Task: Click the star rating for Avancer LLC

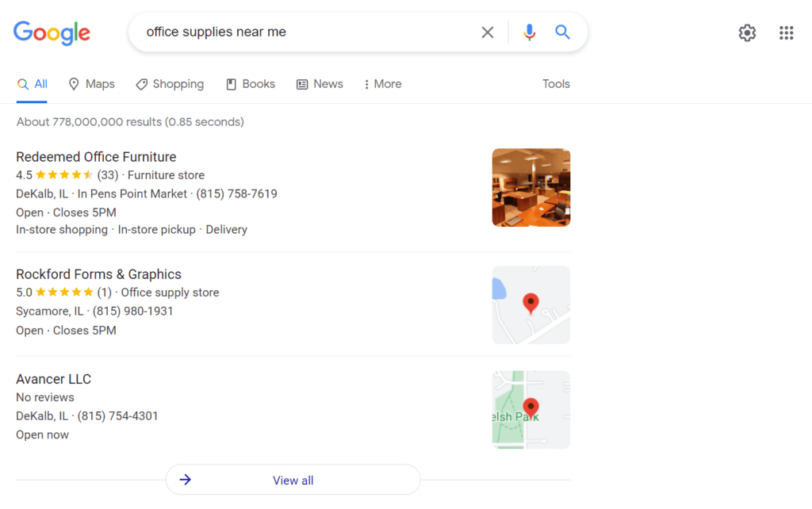Action: click(x=44, y=396)
